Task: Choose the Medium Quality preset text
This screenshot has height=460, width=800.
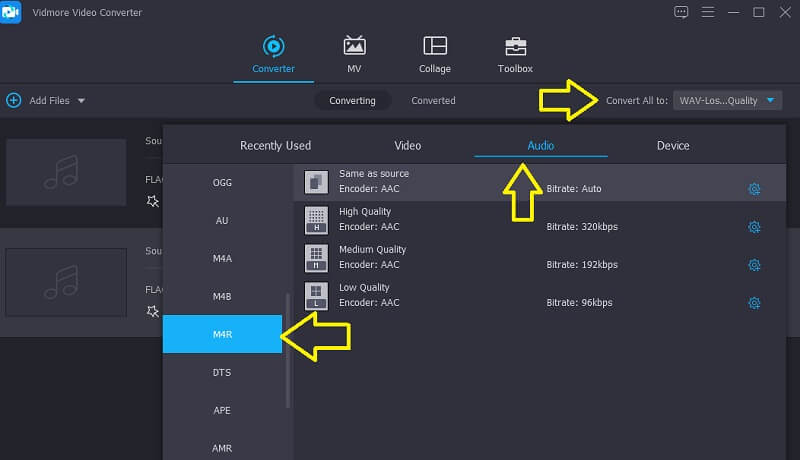Action: point(372,249)
